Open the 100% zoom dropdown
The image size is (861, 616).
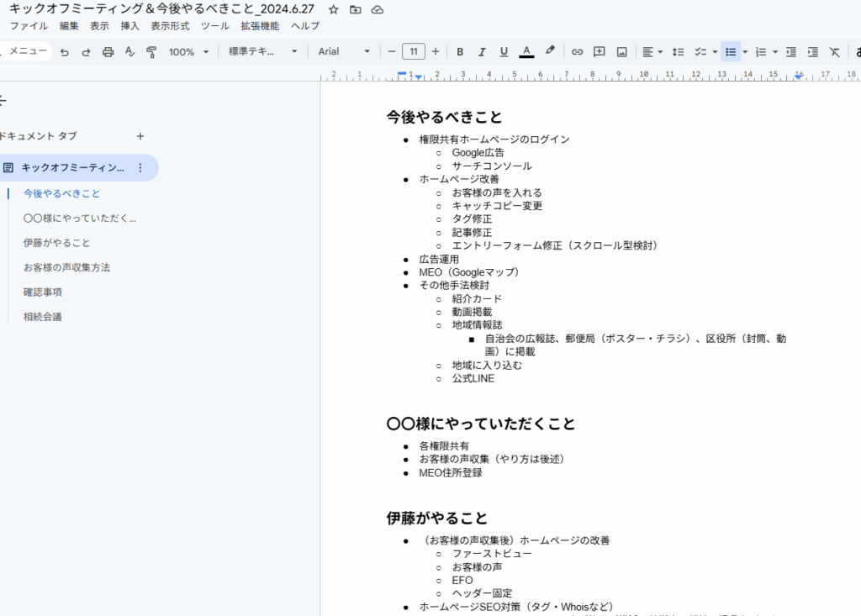(x=188, y=52)
